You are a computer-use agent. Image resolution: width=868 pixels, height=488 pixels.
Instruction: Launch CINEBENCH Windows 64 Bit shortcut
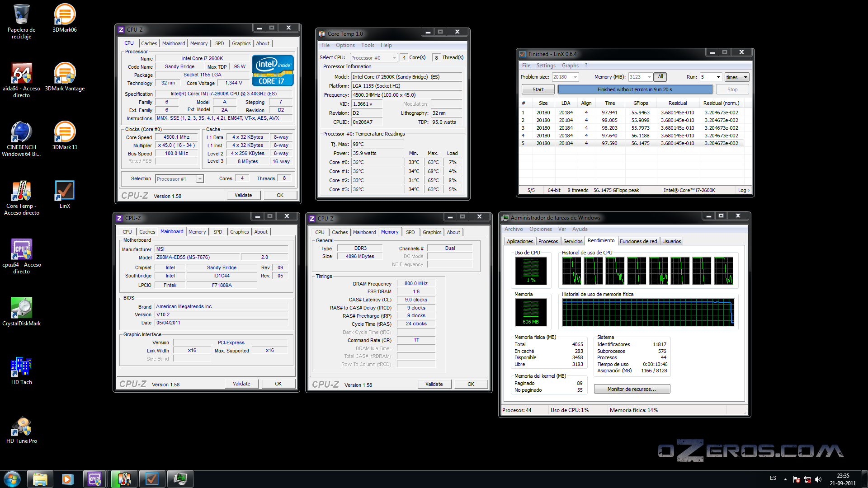click(x=21, y=139)
